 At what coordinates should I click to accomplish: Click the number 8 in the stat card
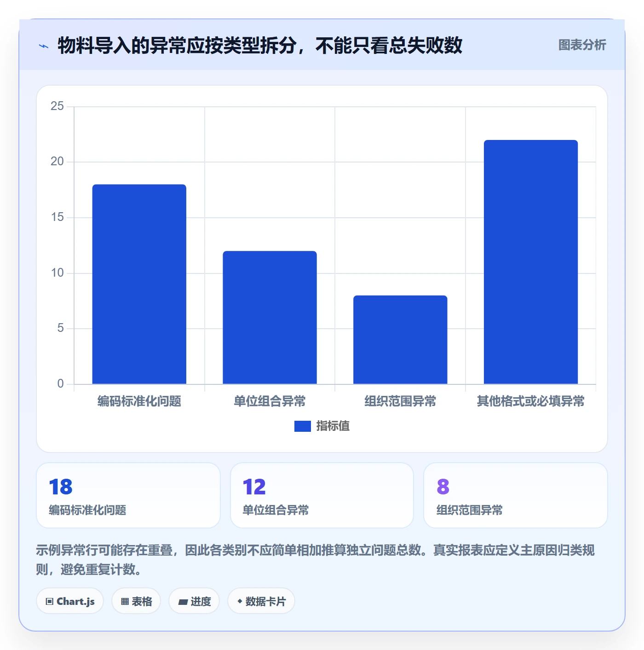(x=443, y=487)
